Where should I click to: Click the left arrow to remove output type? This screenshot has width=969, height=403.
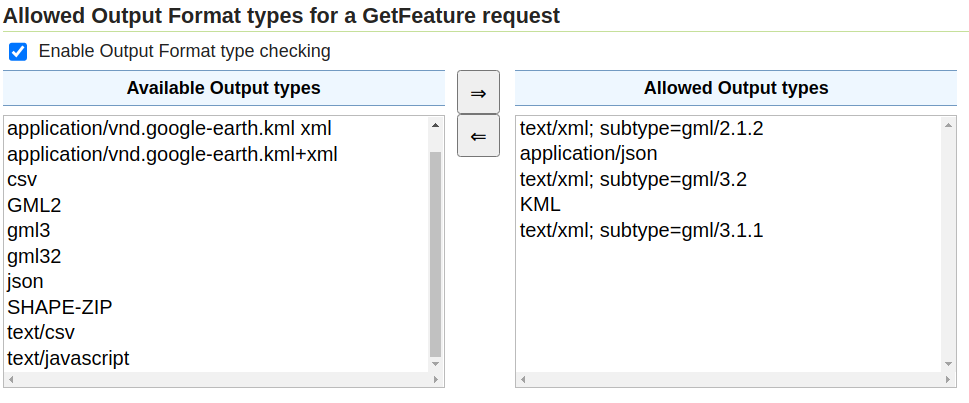pos(478,136)
